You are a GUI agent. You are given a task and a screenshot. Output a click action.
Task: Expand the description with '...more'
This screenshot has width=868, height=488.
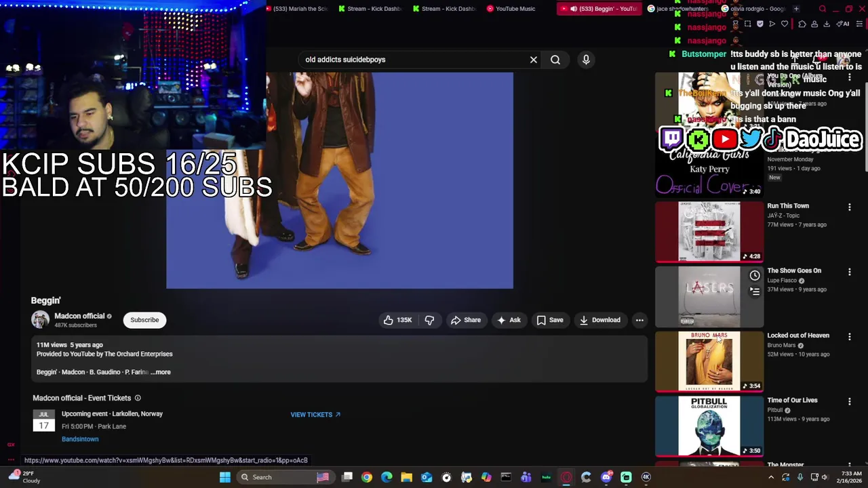pyautogui.click(x=161, y=372)
